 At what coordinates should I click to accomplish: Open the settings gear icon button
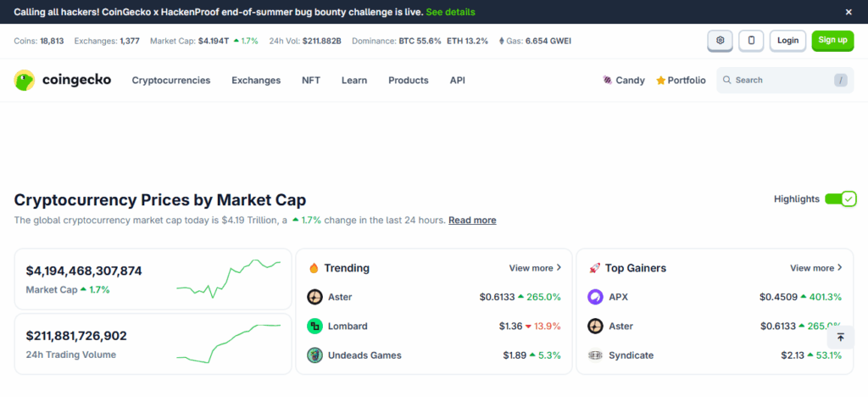pyautogui.click(x=721, y=41)
